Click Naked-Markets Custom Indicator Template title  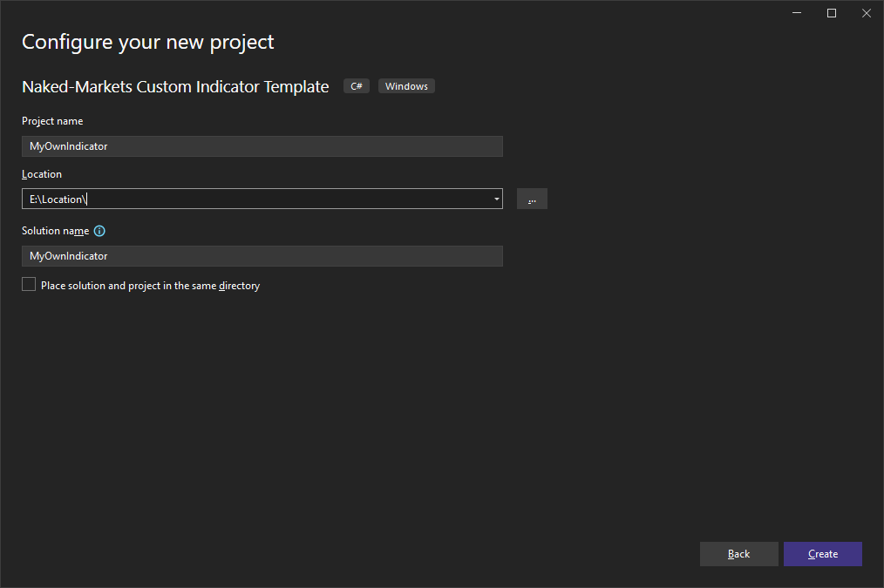coord(175,87)
